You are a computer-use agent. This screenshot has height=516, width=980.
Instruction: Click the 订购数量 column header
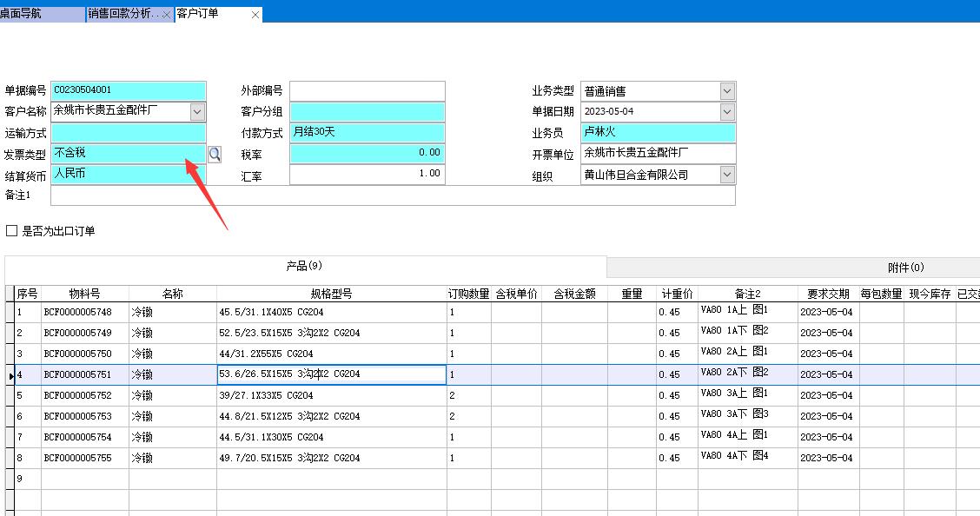tap(468, 294)
